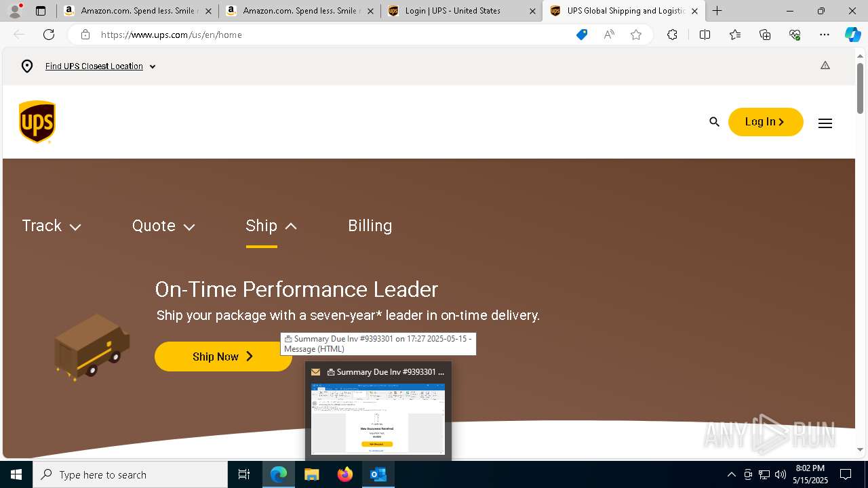
Task: Click the Edge icon on the taskbar
Action: click(x=279, y=474)
